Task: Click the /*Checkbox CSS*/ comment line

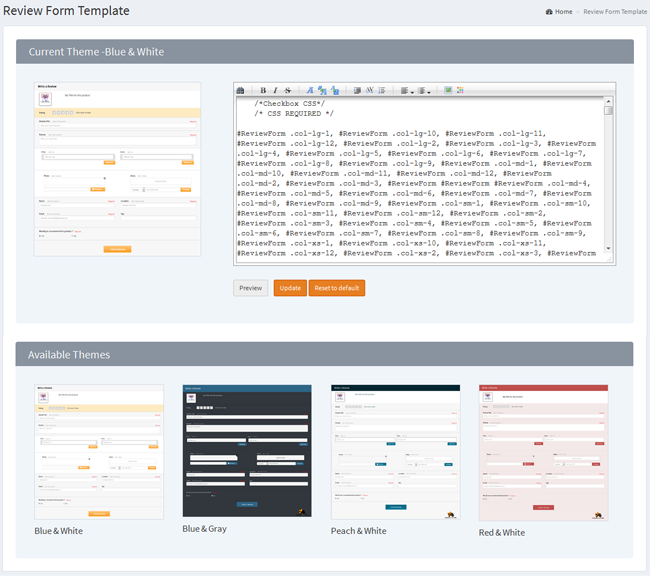Action: tap(289, 104)
